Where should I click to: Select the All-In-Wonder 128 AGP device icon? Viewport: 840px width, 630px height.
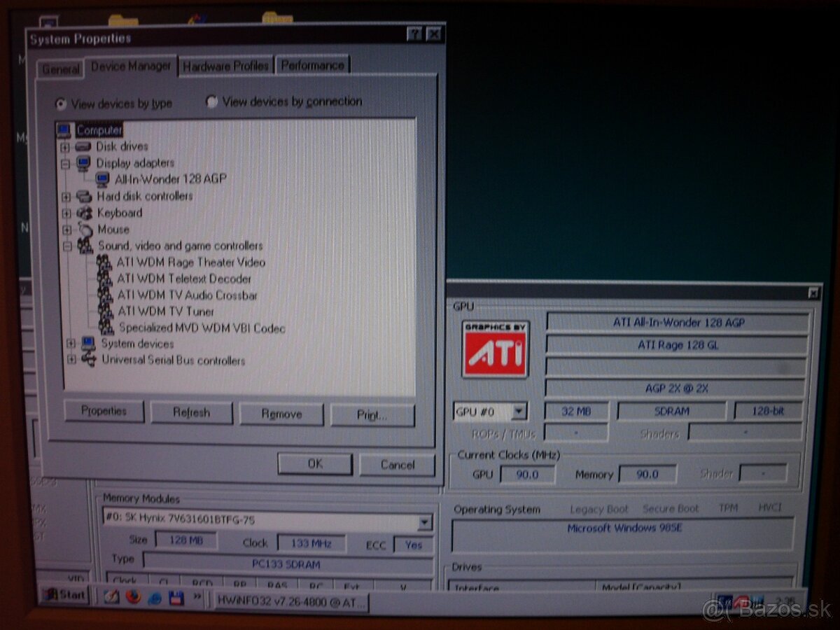click(x=103, y=179)
